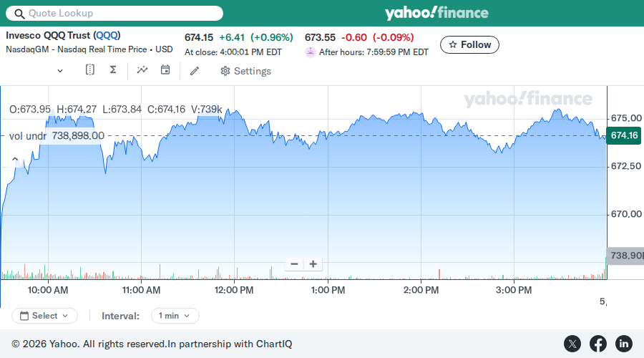Click the 672.50 price axis label
Image resolution: width=644 pixels, height=358 pixels.
click(x=626, y=166)
